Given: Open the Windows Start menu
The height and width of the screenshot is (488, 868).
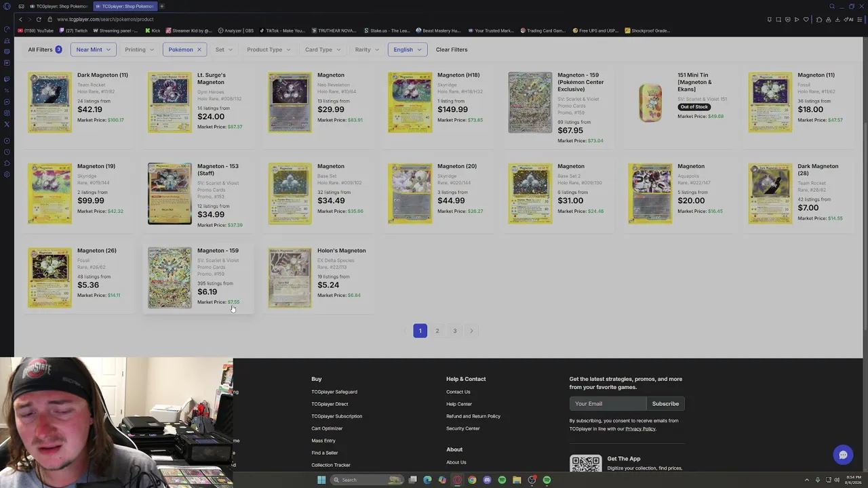Looking at the screenshot, I should [321, 480].
